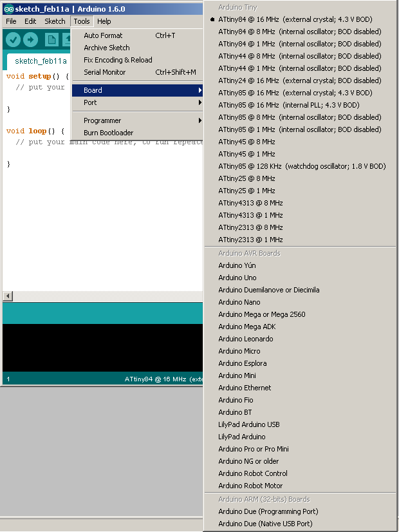Open Serial Monitor from the menu
Screen dimensions: 399x532
click(x=137, y=72)
